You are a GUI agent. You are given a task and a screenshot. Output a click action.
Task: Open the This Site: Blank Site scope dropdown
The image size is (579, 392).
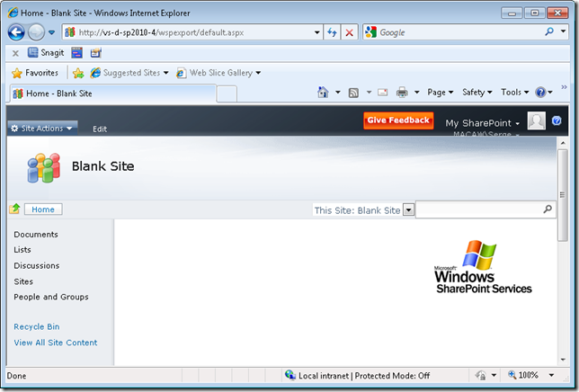pos(408,210)
